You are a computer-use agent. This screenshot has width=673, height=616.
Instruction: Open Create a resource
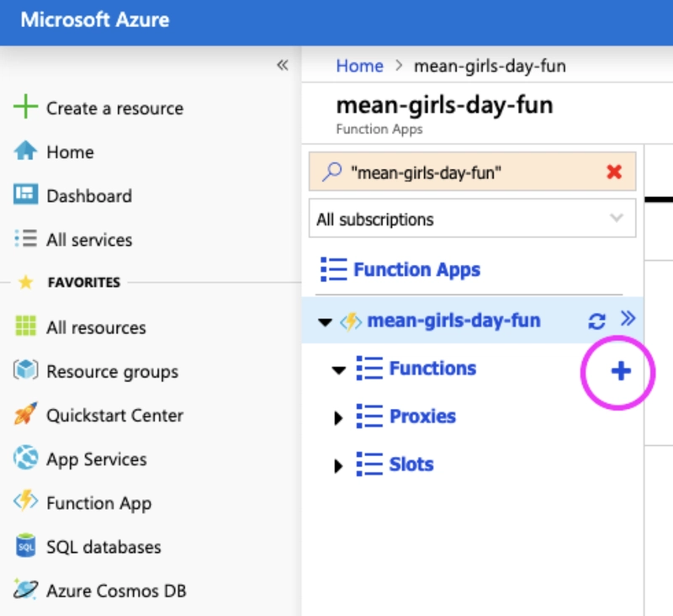click(x=114, y=109)
